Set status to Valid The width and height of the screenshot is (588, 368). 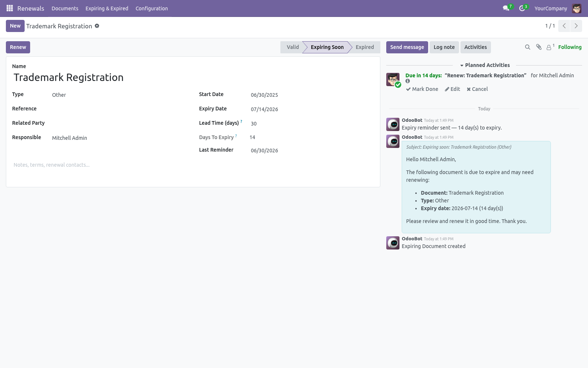(293, 47)
